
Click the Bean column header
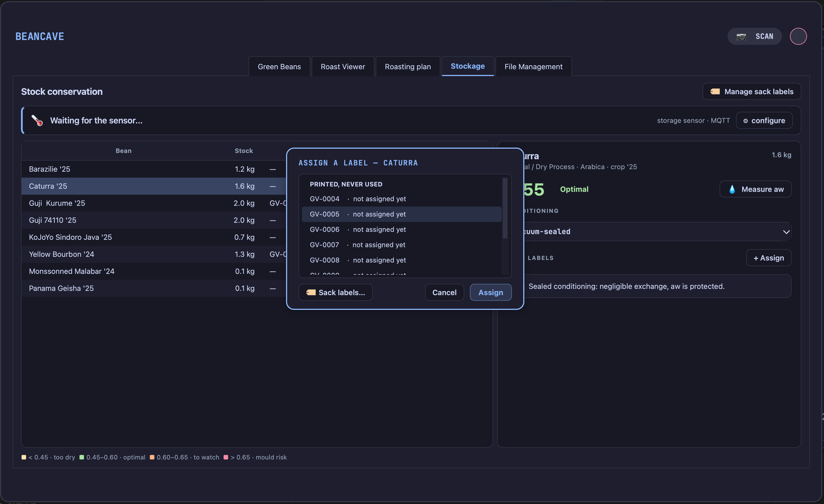pyautogui.click(x=123, y=151)
